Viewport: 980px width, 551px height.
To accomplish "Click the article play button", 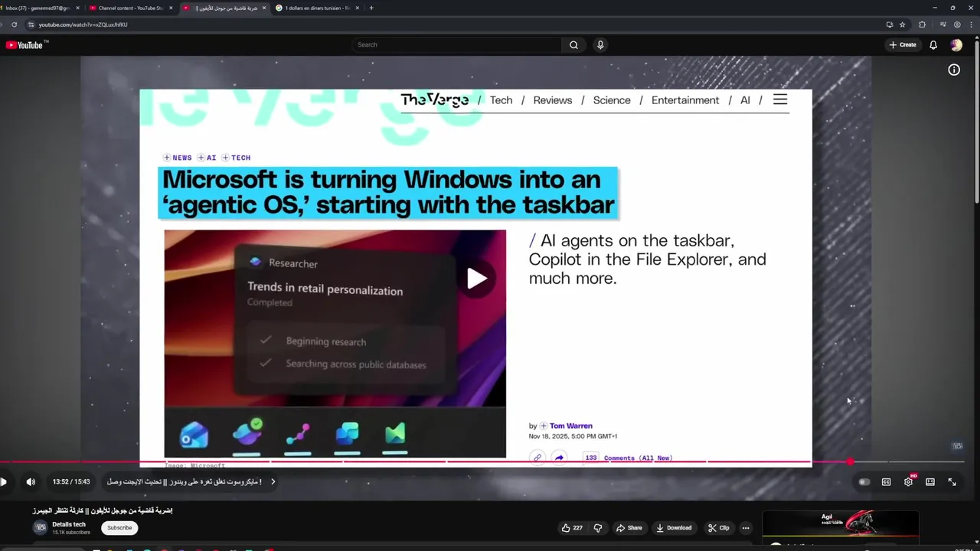I will tap(476, 279).
